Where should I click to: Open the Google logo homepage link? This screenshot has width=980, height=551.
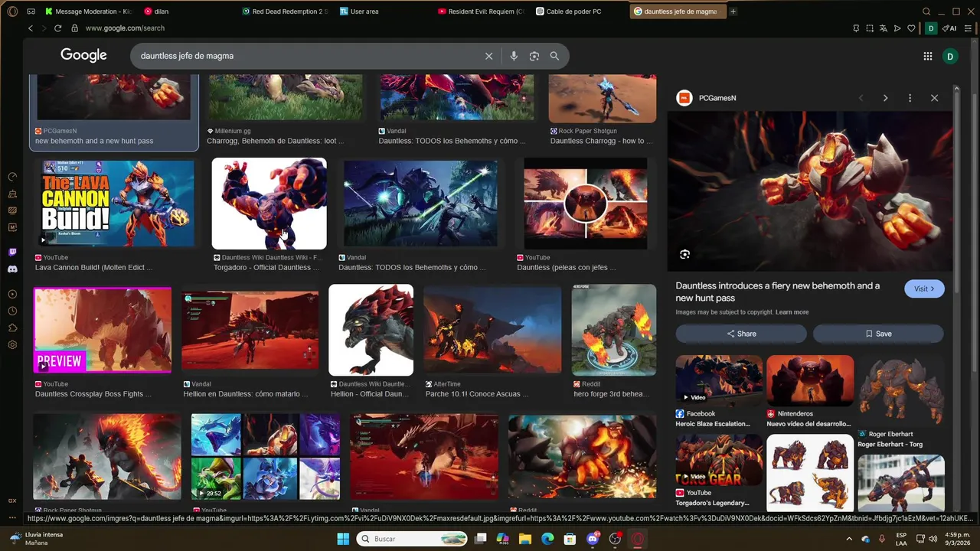(83, 55)
